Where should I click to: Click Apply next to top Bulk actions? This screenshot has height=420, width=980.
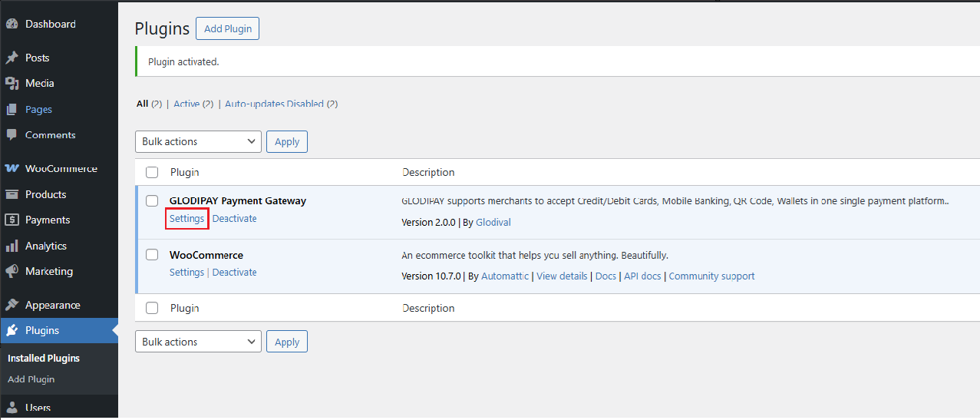(x=287, y=141)
